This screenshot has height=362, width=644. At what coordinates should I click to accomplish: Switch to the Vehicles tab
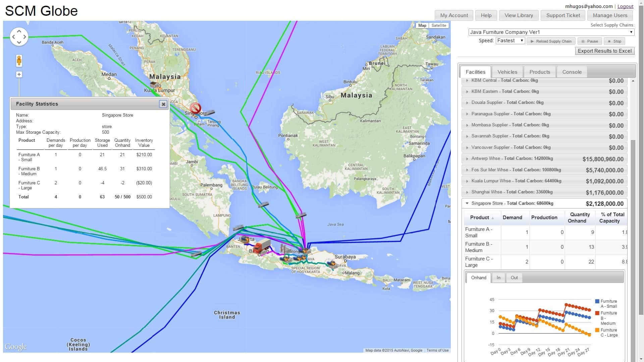coord(507,72)
